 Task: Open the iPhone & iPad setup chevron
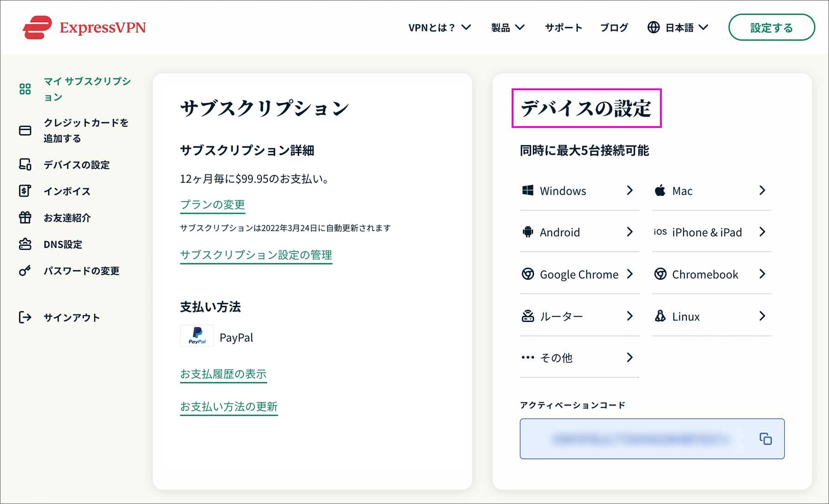point(762,232)
